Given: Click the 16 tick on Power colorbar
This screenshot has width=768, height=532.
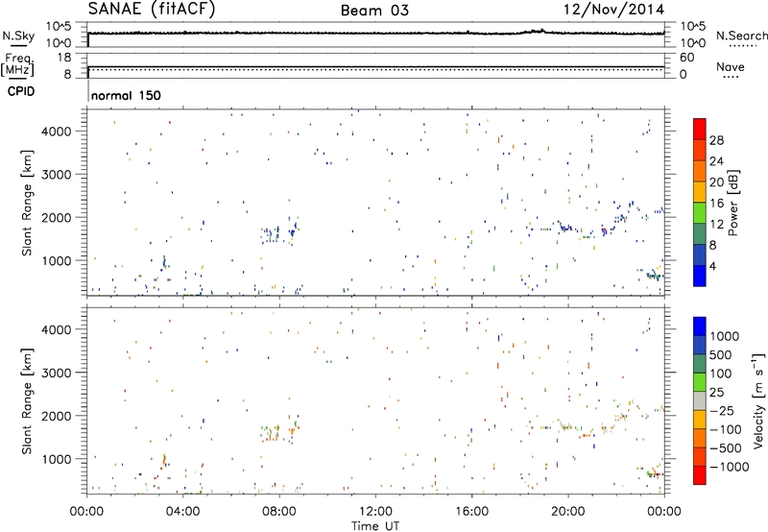Looking at the screenshot, I should 716,204.
